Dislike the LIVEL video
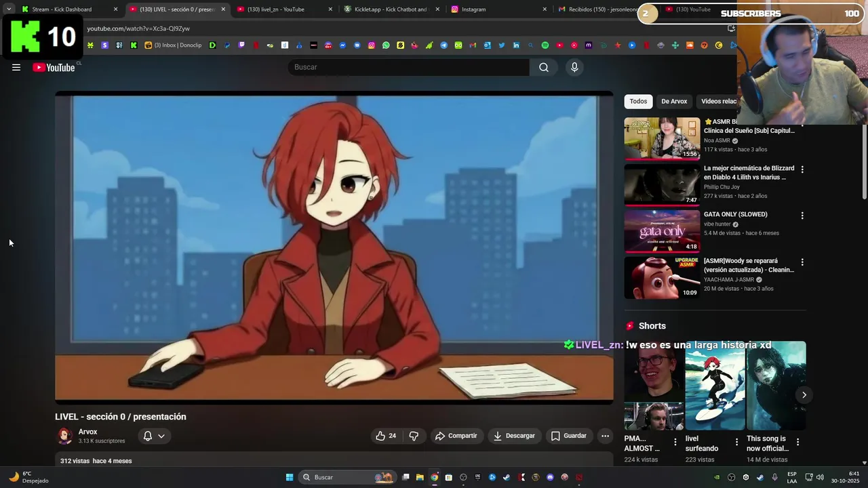The height and width of the screenshot is (488, 868). 414,436
